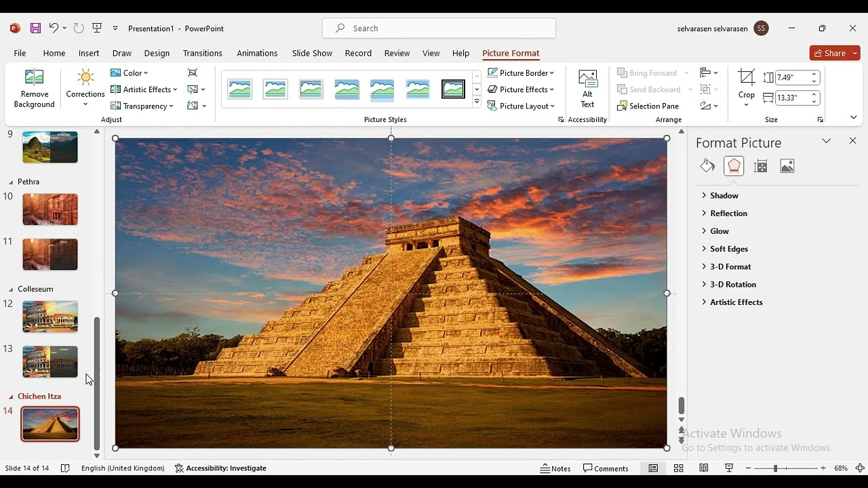Open the Color dropdown

pos(130,73)
